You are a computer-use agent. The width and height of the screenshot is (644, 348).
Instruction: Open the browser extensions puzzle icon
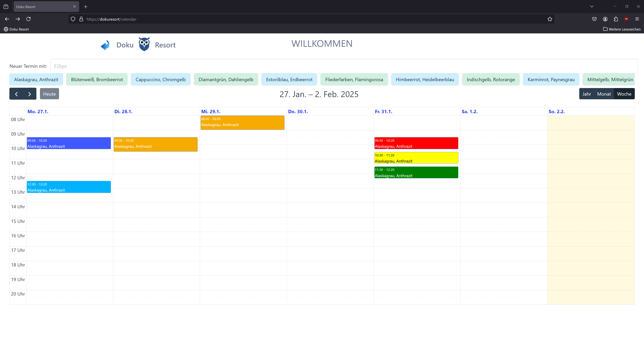pos(616,19)
